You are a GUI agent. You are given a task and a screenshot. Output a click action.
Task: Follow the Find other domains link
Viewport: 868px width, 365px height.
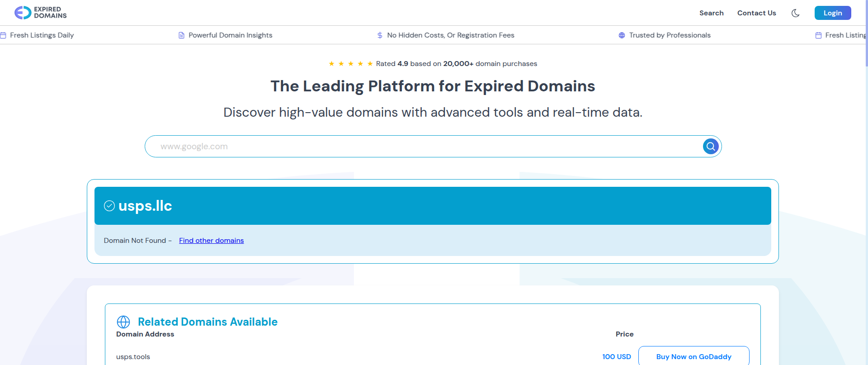coord(211,241)
